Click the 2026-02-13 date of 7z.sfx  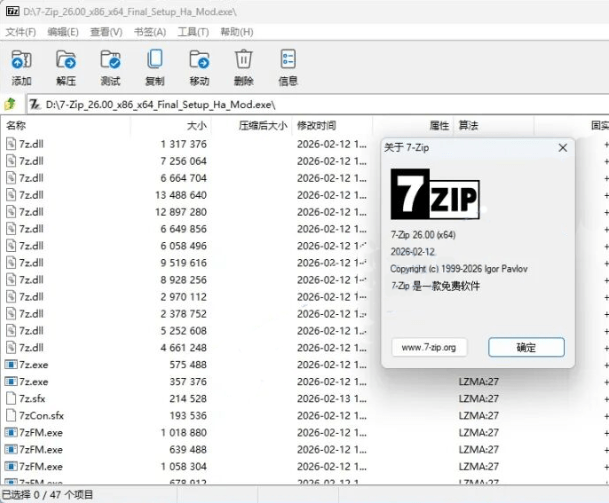click(x=332, y=399)
